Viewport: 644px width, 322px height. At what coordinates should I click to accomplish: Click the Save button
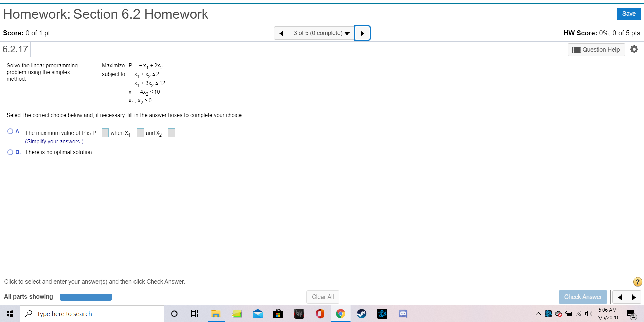pyautogui.click(x=629, y=14)
